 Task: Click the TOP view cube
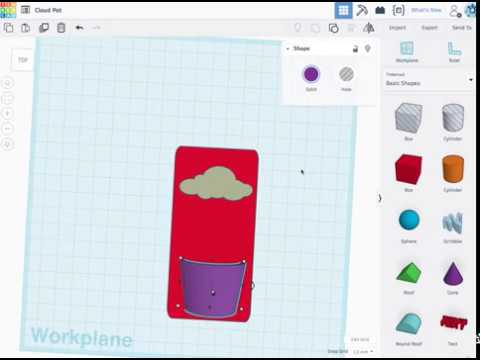[23, 60]
